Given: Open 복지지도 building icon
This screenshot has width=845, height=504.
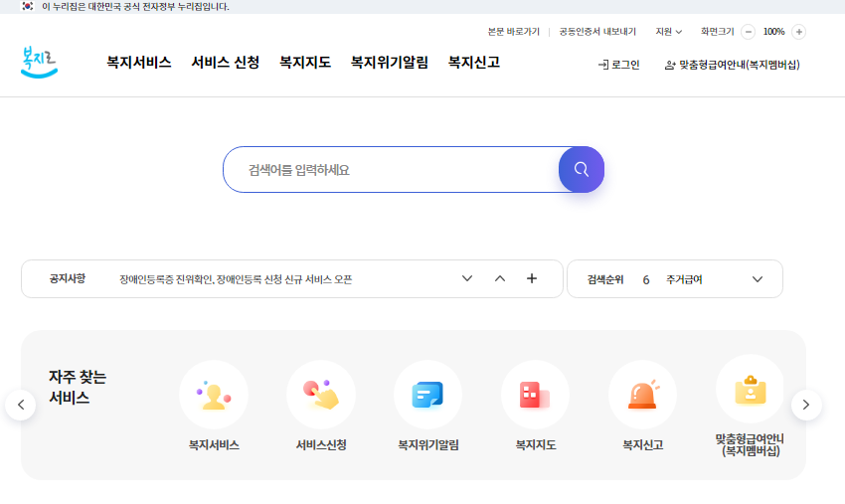Looking at the screenshot, I should (x=535, y=395).
